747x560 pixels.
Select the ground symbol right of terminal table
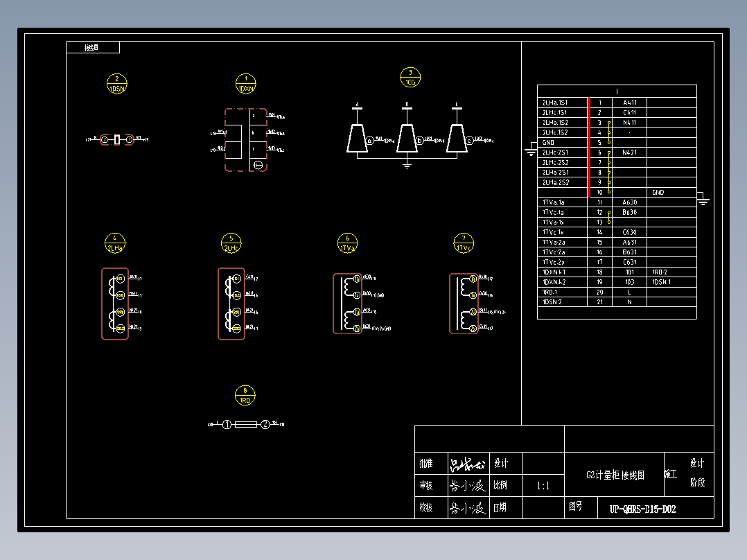pos(703,200)
